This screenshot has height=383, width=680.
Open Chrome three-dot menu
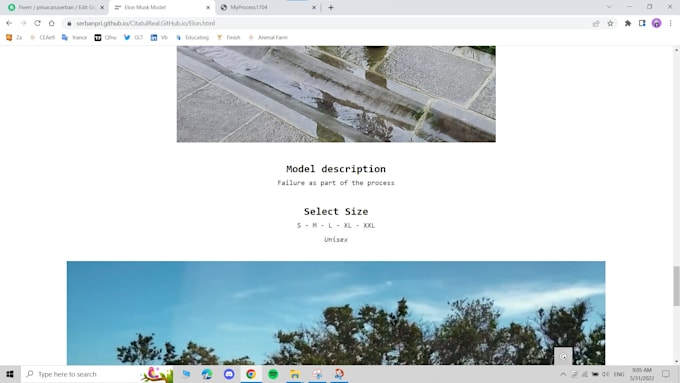(670, 23)
